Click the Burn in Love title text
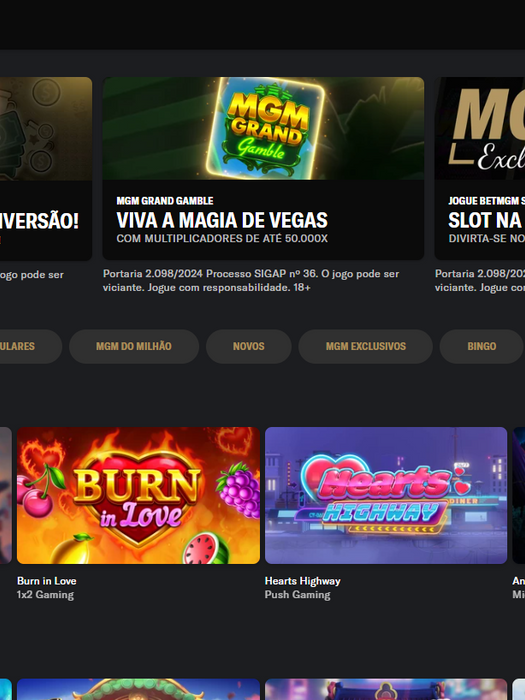The height and width of the screenshot is (700, 525). (x=46, y=581)
